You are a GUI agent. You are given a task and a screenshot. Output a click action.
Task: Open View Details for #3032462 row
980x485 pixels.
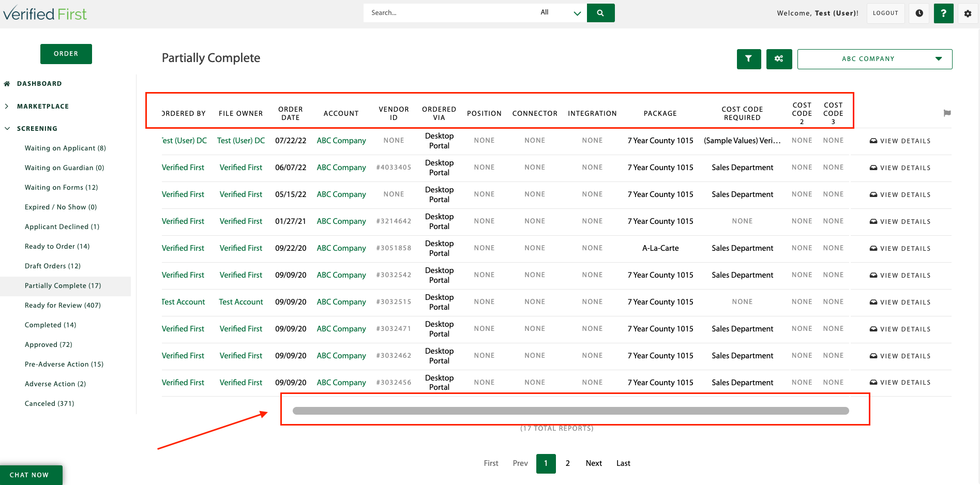900,356
